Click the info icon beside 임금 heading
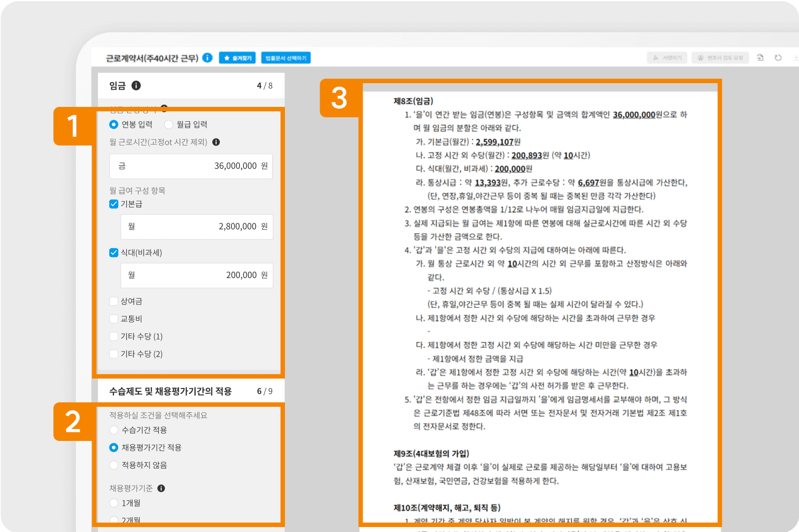799x532 pixels. point(136,86)
